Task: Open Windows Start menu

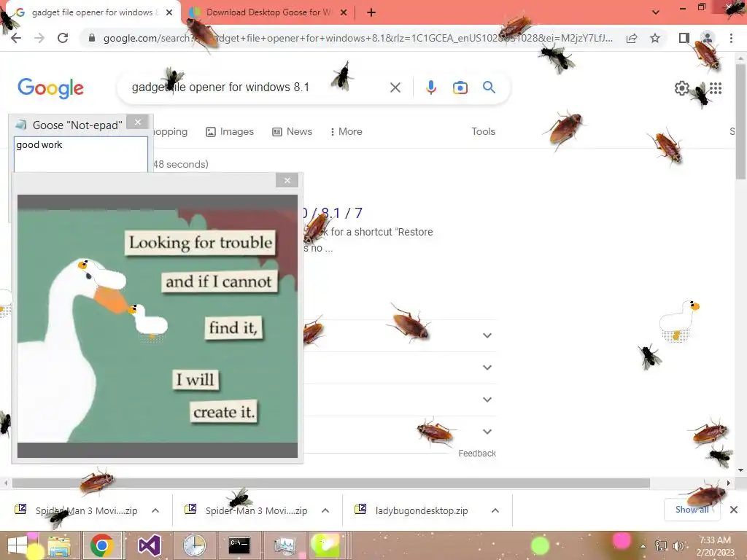Action: 18,545
